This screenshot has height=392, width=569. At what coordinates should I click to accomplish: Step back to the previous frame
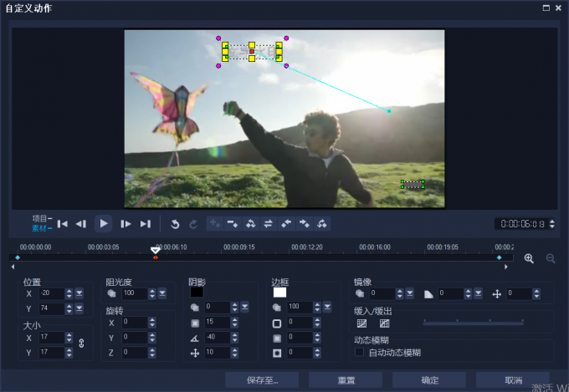[81, 224]
